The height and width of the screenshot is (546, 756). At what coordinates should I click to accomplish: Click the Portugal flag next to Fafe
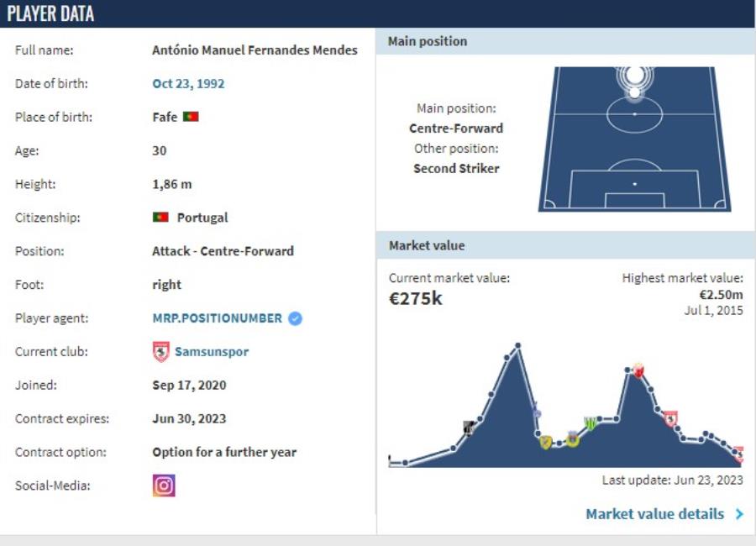click(191, 117)
